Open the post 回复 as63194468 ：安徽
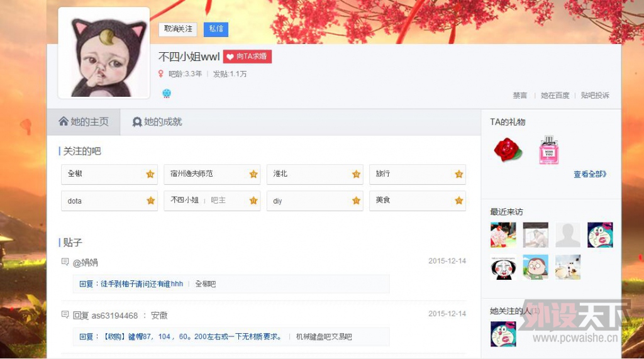644x359 pixels. tap(120, 316)
